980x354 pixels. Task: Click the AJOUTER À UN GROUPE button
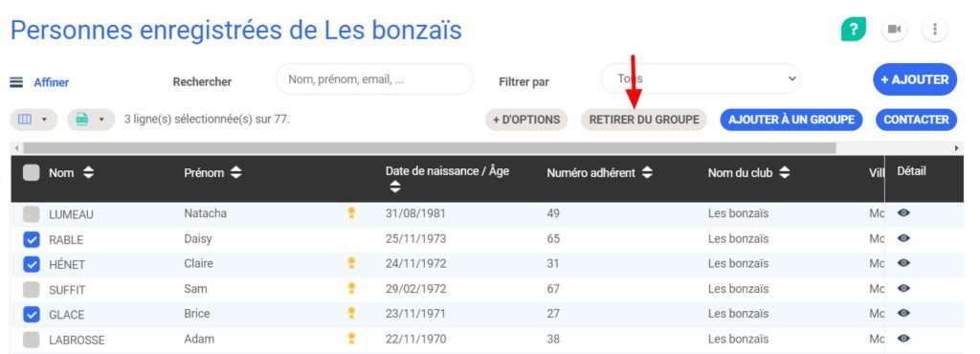[x=791, y=120]
